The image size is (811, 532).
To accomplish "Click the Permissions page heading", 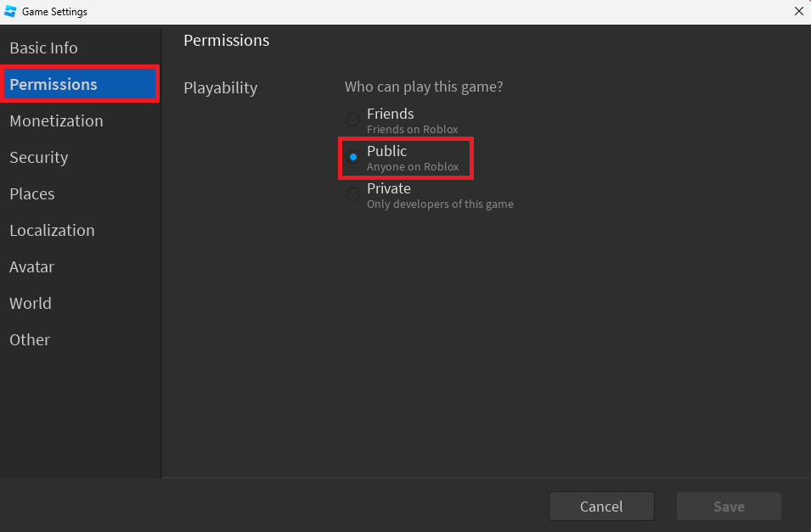I will 227,41.
